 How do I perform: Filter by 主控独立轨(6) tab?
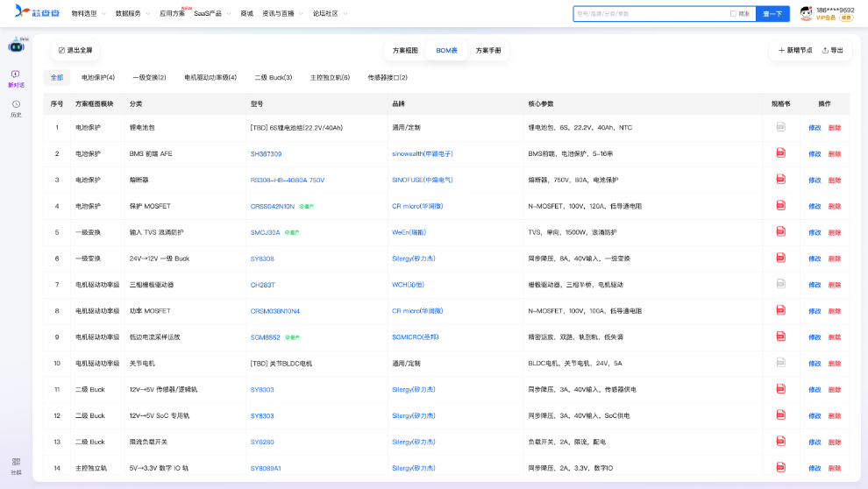330,77
